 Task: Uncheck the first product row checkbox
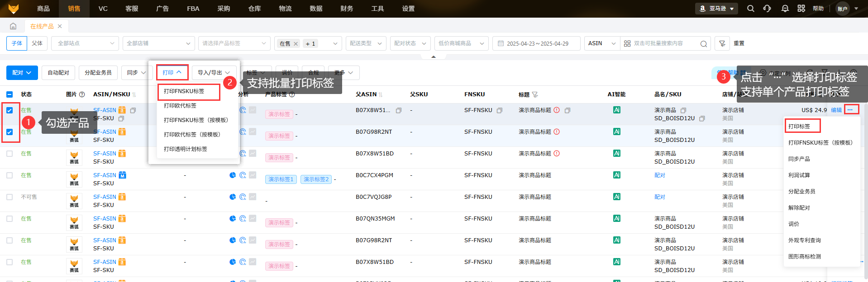(10, 110)
